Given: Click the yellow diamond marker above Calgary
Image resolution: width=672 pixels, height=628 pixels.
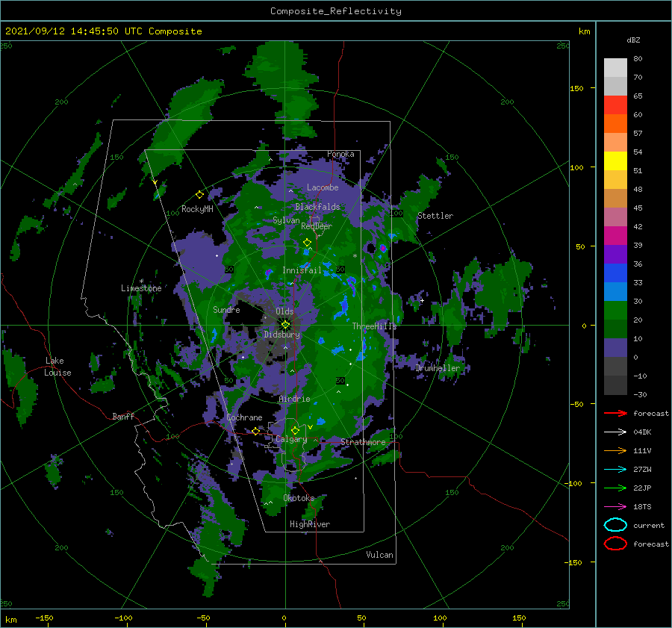Looking at the screenshot, I should pyautogui.click(x=295, y=430).
